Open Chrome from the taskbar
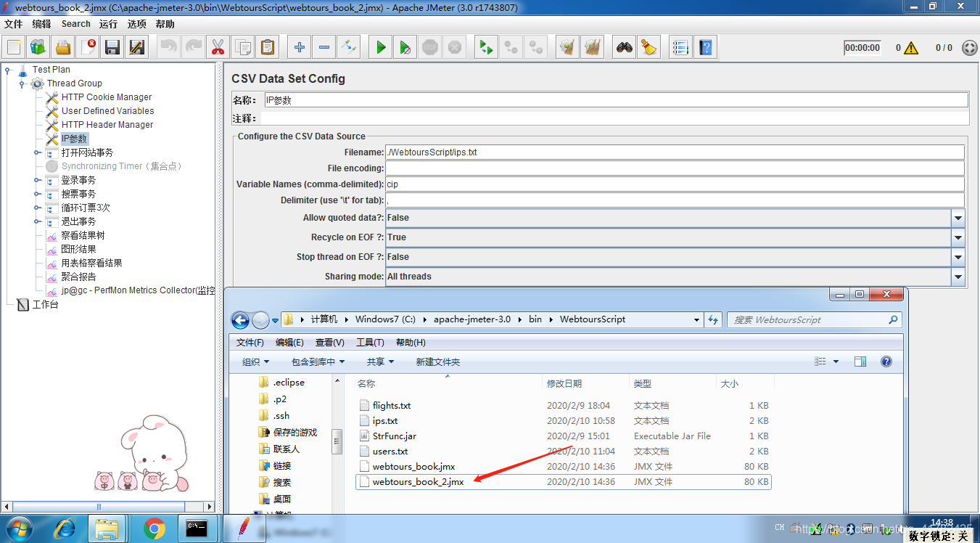Screen dimensions: 980x543 click(x=154, y=528)
